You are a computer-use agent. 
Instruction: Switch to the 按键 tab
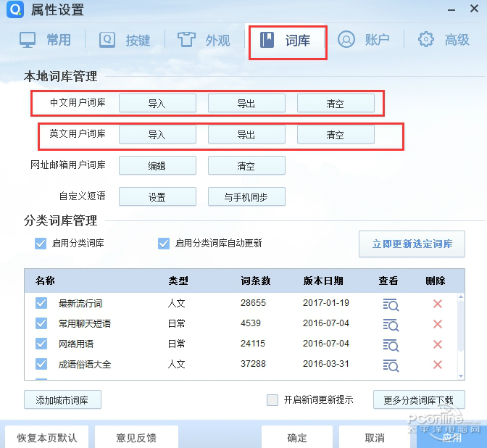pyautogui.click(x=125, y=40)
